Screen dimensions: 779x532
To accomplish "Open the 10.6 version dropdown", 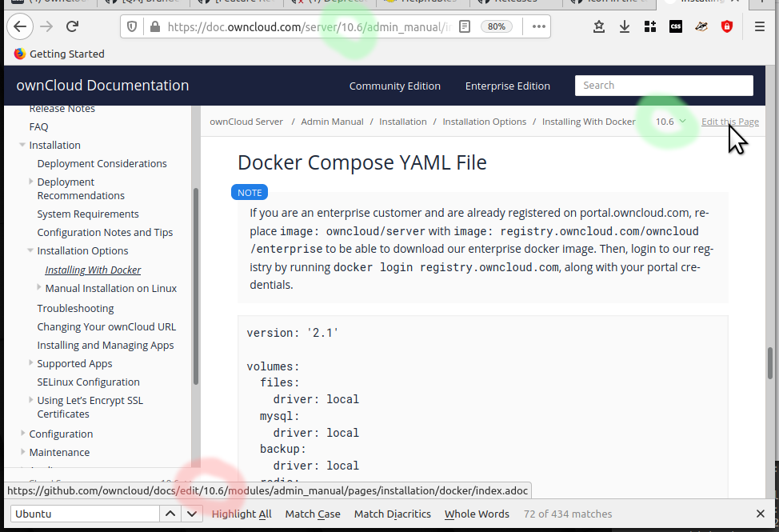I will (669, 122).
